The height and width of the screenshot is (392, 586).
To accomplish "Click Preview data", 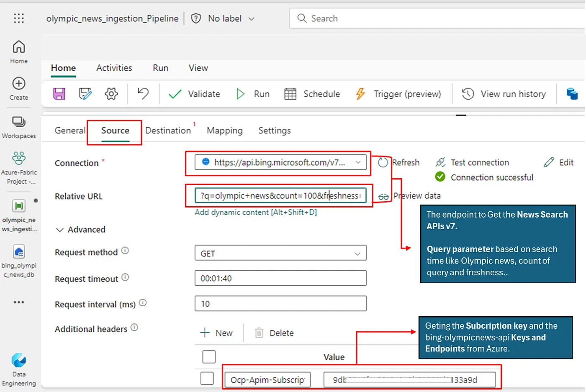I will pyautogui.click(x=409, y=196).
